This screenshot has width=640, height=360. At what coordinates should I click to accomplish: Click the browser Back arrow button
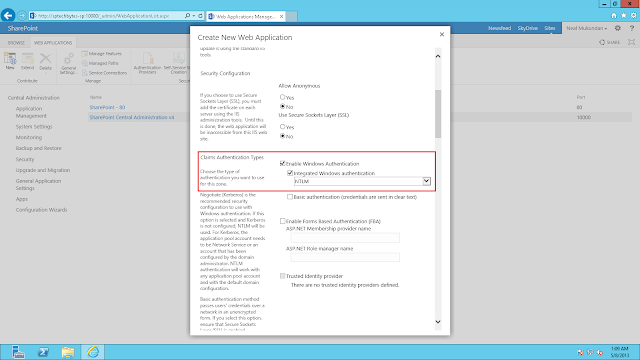click(x=8, y=16)
